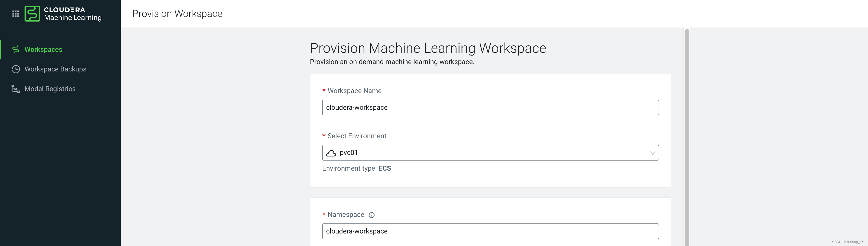Click the Provision Workspace page header title
Screen dimensions: 868x246
click(x=177, y=14)
